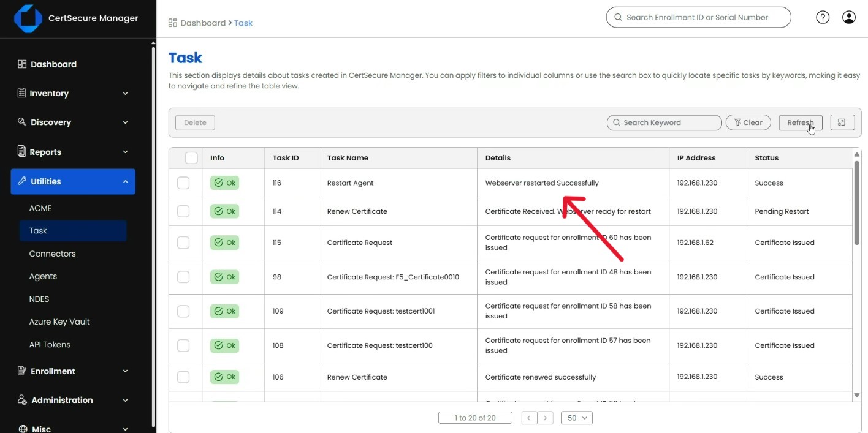Image resolution: width=868 pixels, height=433 pixels.
Task: Click the Refresh button
Action: 801,122
